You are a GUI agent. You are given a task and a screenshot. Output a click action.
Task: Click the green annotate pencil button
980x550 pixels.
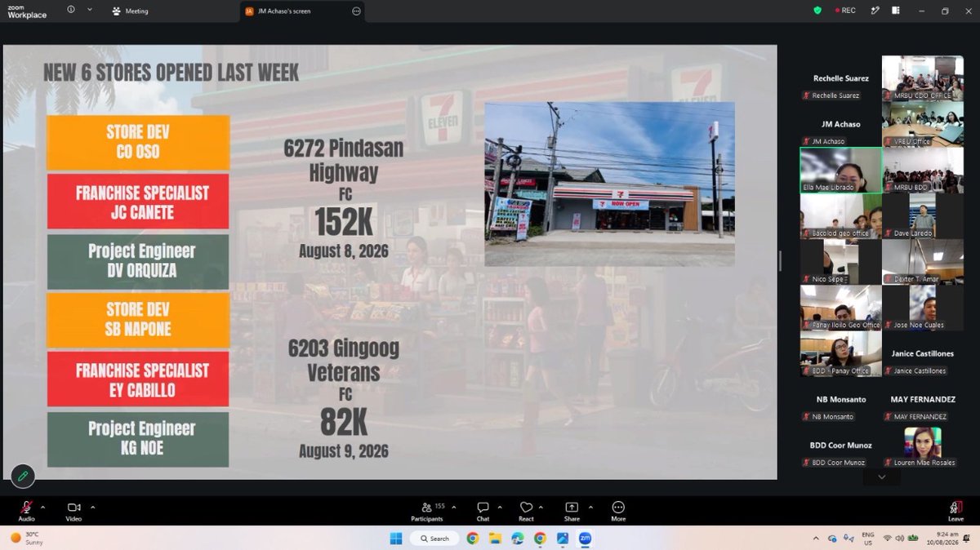click(x=22, y=476)
